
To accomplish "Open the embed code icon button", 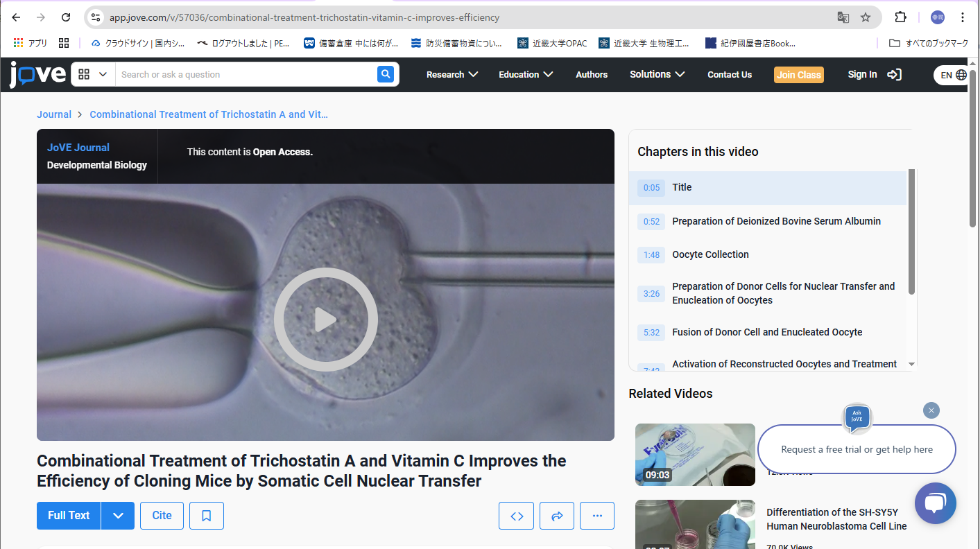I will (x=517, y=516).
